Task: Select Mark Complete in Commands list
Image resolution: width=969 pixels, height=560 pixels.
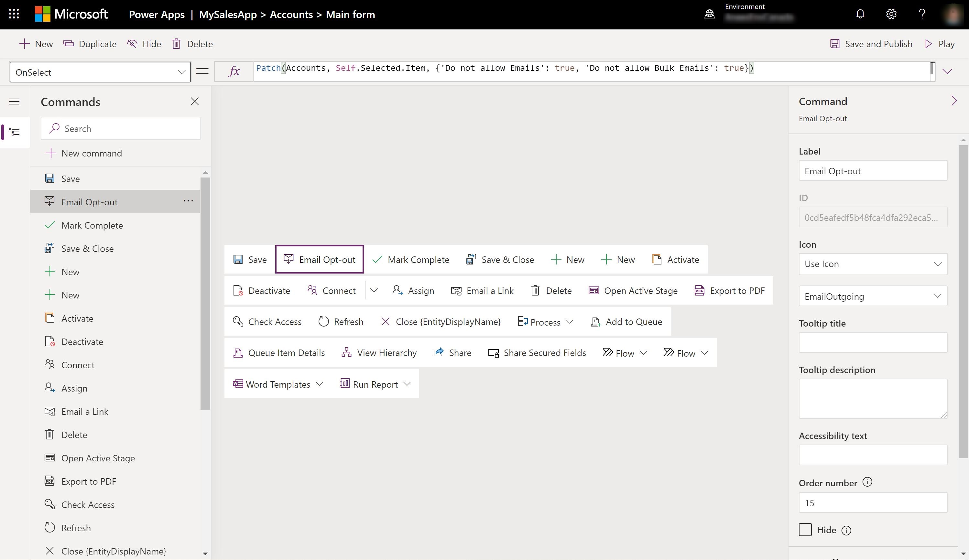Action: 115,225
